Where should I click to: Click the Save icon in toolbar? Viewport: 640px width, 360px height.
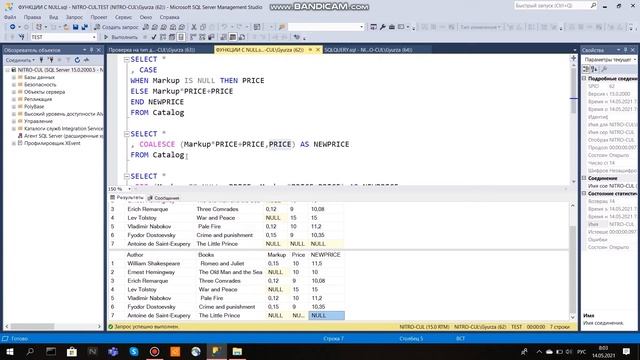(76, 27)
